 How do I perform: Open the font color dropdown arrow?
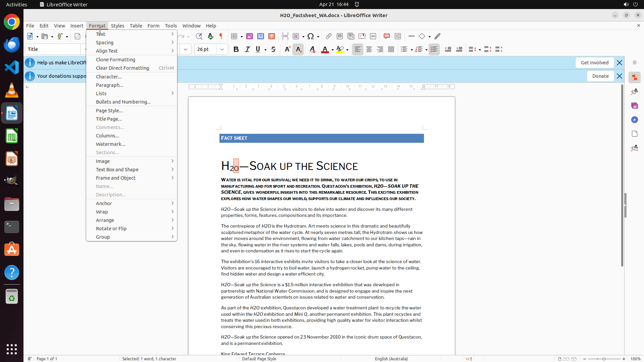pyautogui.click(x=332, y=50)
